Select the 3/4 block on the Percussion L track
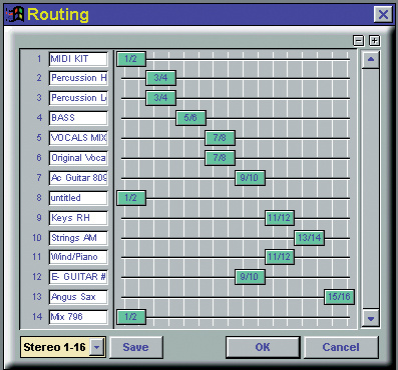The image size is (398, 370). coord(161,98)
